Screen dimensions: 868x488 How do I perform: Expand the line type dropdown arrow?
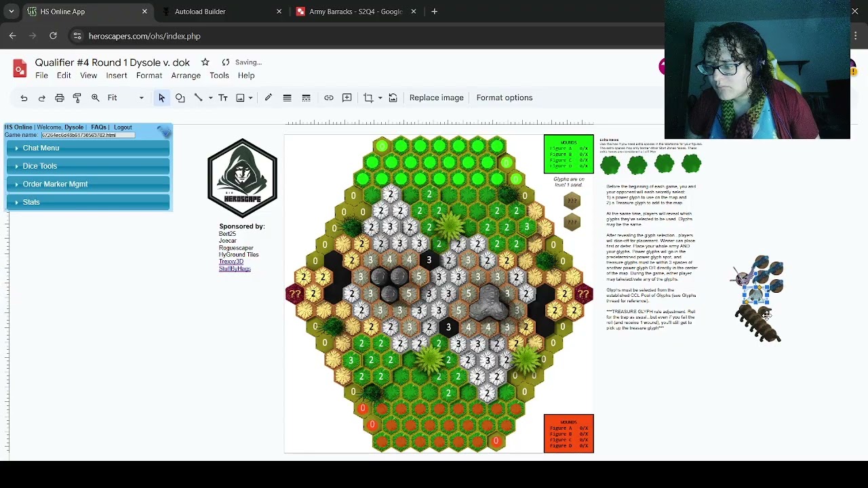[x=210, y=98]
